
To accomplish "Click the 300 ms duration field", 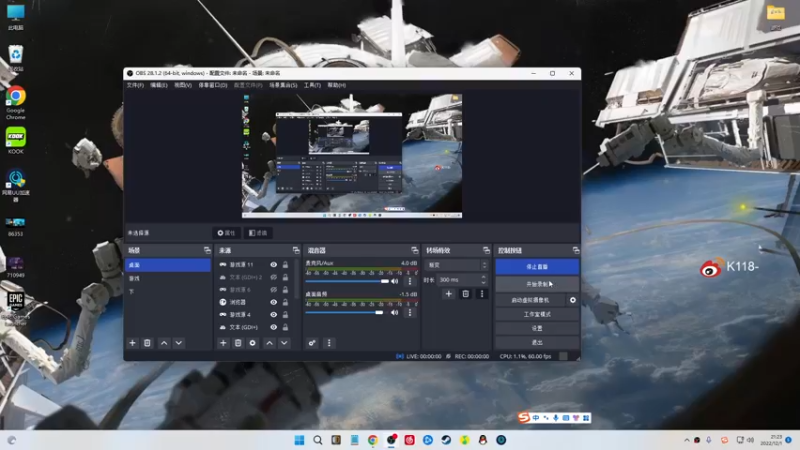I will tap(458, 280).
